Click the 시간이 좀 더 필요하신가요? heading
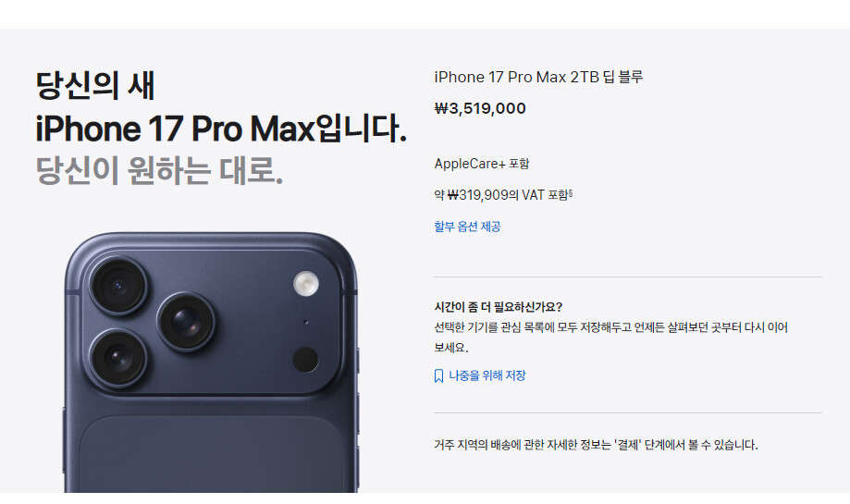 pyautogui.click(x=499, y=307)
